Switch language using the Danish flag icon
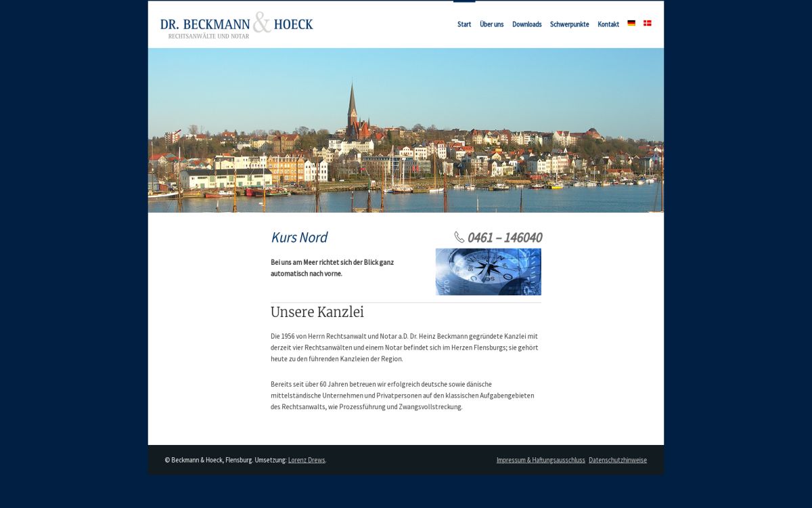This screenshot has height=508, width=812. (x=648, y=22)
